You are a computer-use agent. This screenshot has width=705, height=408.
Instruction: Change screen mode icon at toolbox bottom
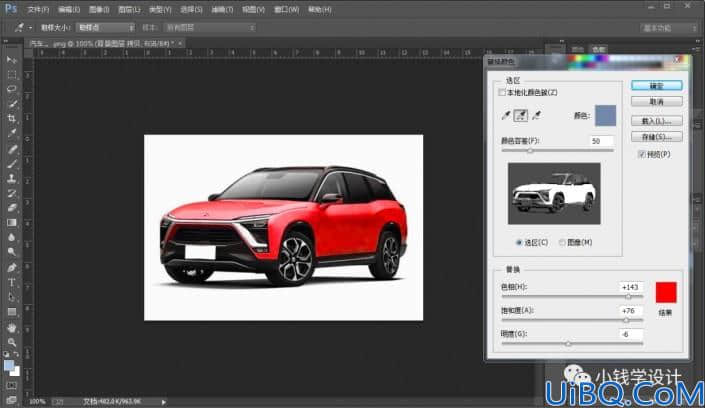(12, 399)
